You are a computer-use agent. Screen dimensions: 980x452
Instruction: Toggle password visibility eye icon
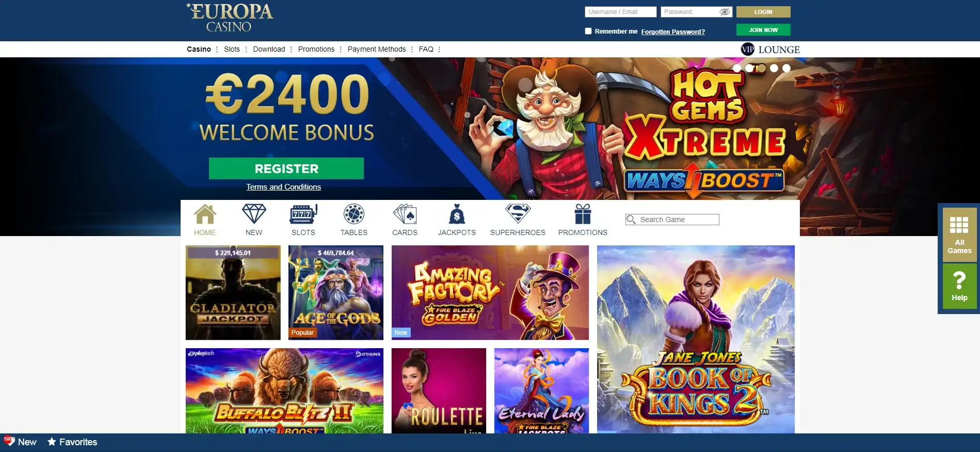tap(725, 12)
